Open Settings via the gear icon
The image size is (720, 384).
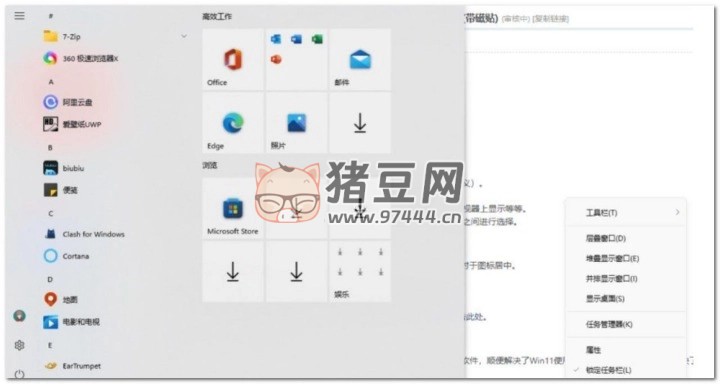tap(19, 345)
